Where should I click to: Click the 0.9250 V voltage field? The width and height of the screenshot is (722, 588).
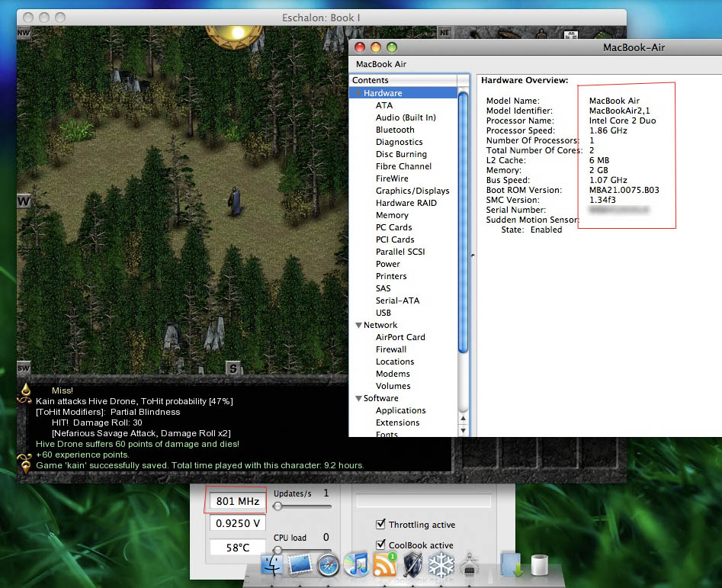coord(238,523)
